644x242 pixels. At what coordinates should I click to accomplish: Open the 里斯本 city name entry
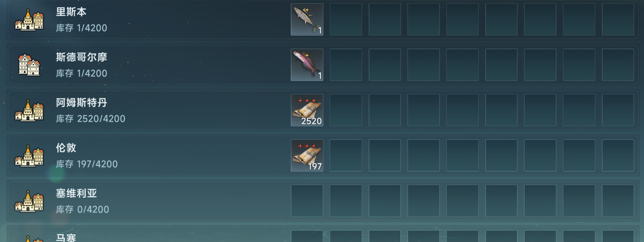point(71,12)
